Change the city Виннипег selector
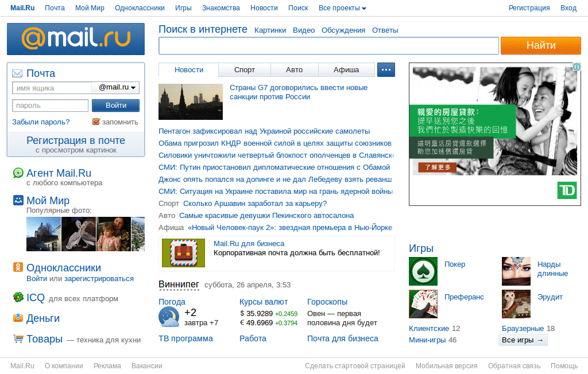The width and height of the screenshot is (588, 374). click(179, 285)
